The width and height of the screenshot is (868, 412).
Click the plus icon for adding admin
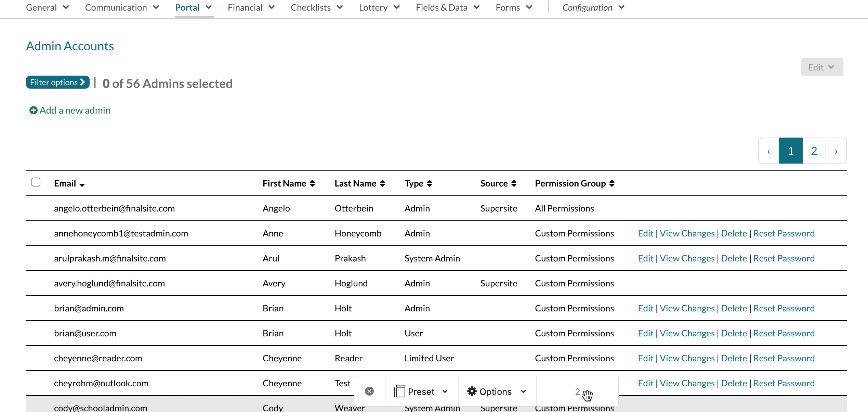click(x=33, y=111)
